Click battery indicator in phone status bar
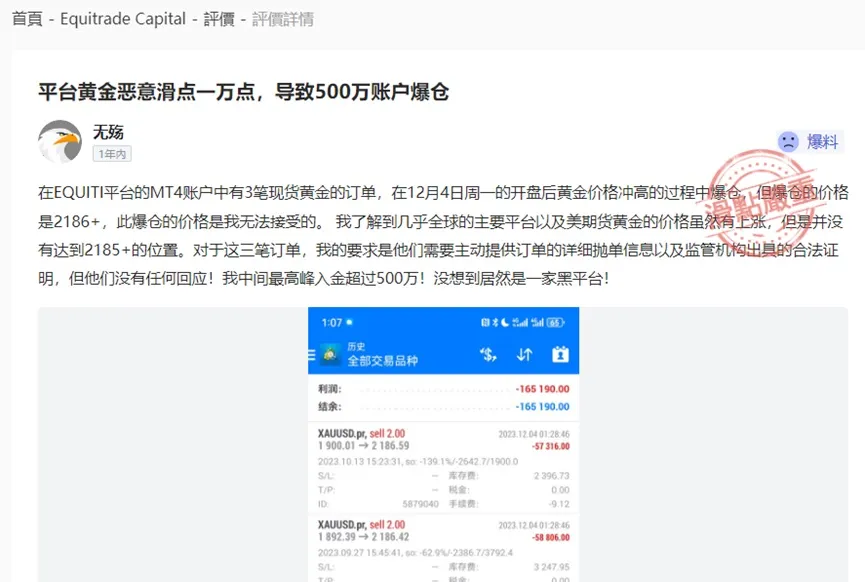This screenshot has width=865, height=582. 556,323
